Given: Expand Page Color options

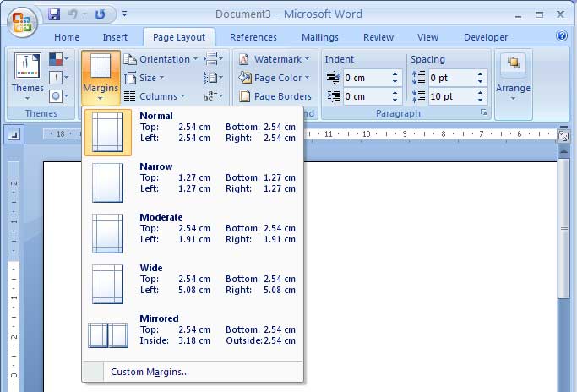Looking at the screenshot, I should click(x=275, y=78).
